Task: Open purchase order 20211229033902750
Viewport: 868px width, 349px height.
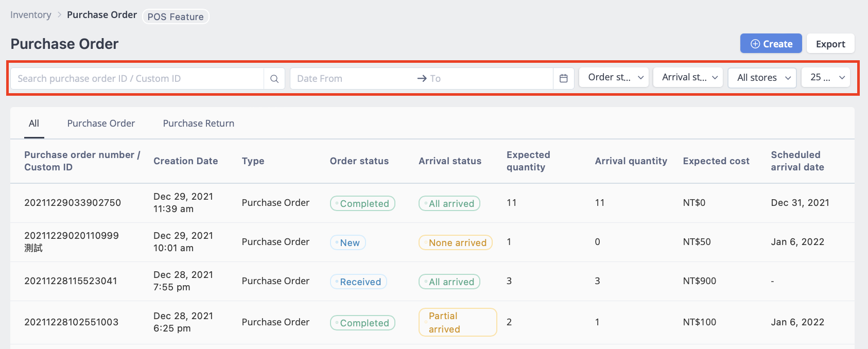Action: tap(73, 203)
